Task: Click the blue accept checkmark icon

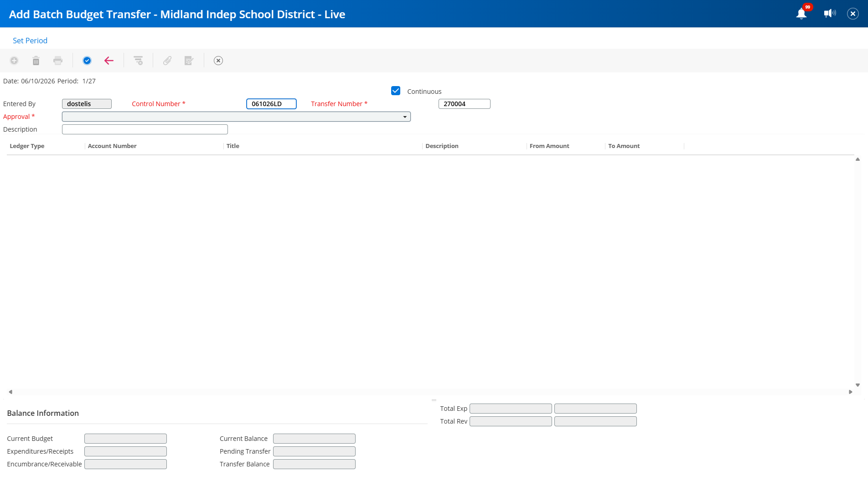Action: [x=87, y=61]
